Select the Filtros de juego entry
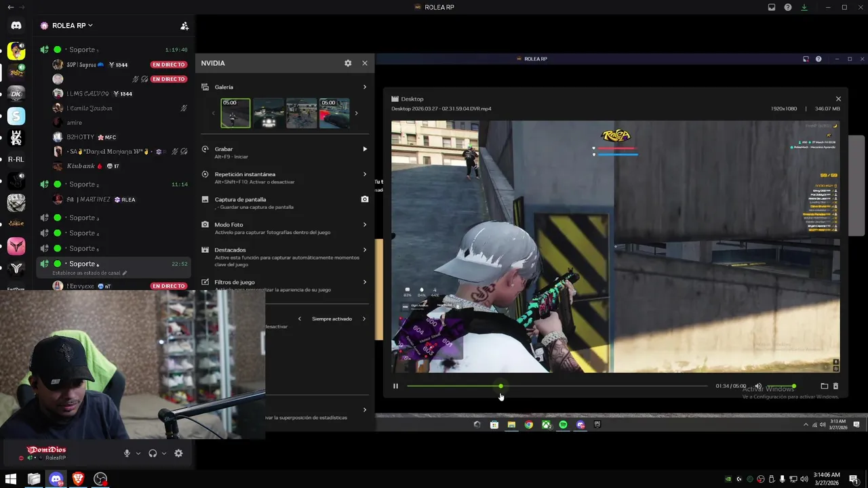This screenshot has width=868, height=488. [235, 282]
